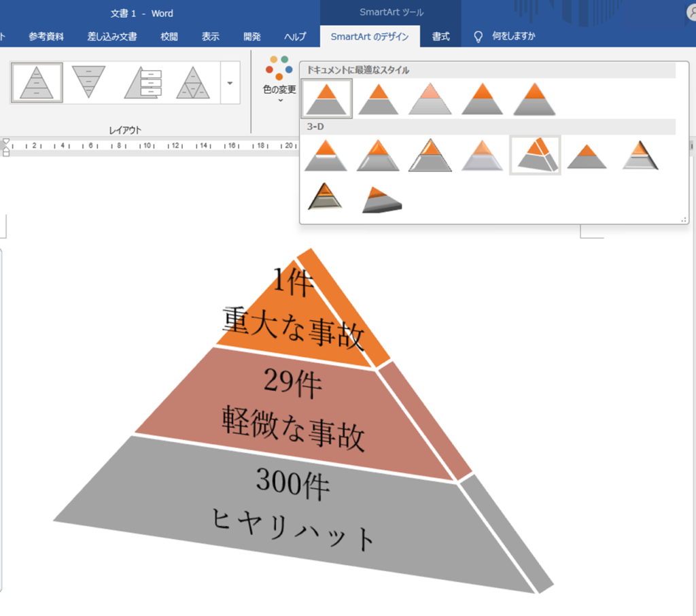This screenshot has height=616, width=696.
Task: Apply the pale third style in best-match row
Action: pos(430,99)
